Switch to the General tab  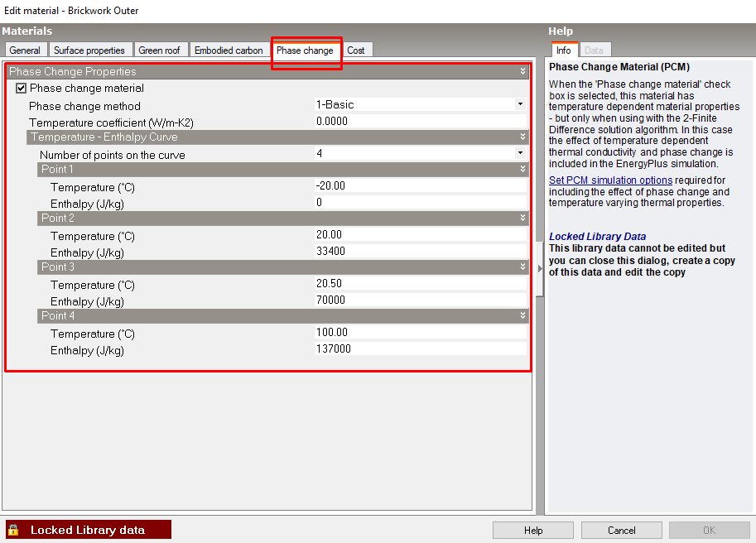[25, 50]
